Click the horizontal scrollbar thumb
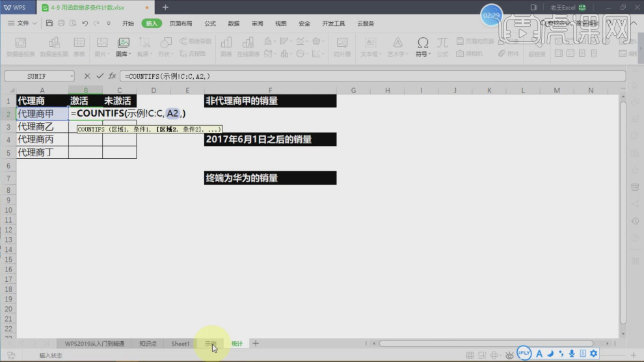Viewport: 644px width, 362px height. click(x=486, y=343)
